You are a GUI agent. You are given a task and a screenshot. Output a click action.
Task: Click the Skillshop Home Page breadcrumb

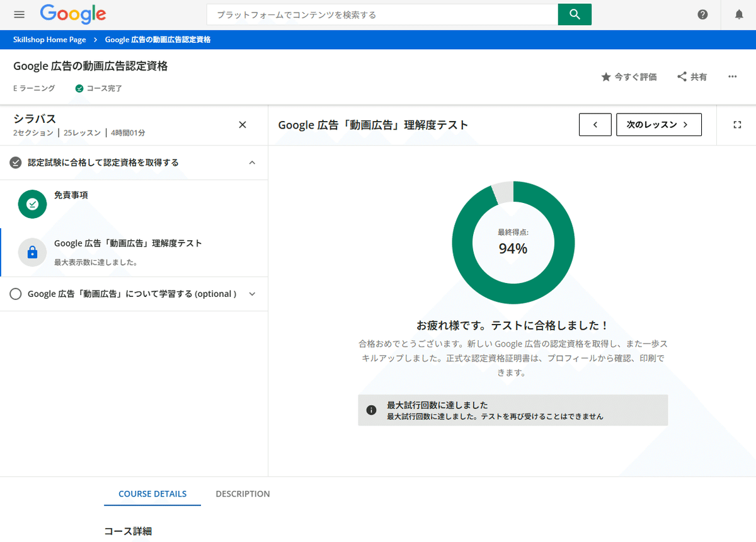(x=49, y=40)
